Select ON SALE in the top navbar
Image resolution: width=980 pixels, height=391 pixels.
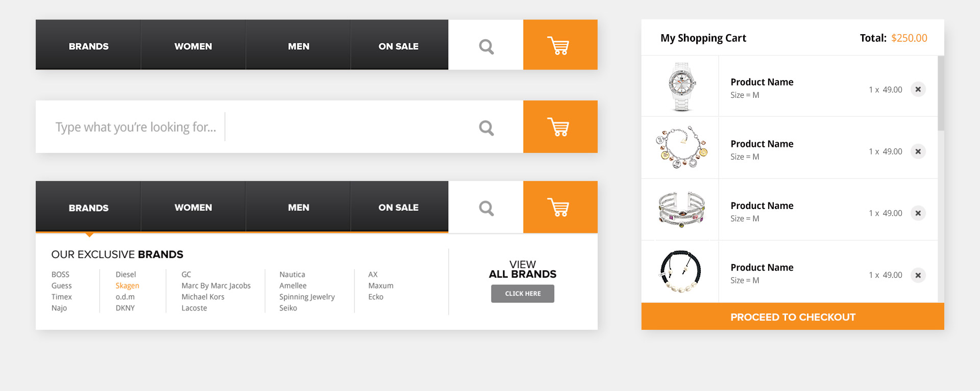tap(398, 46)
